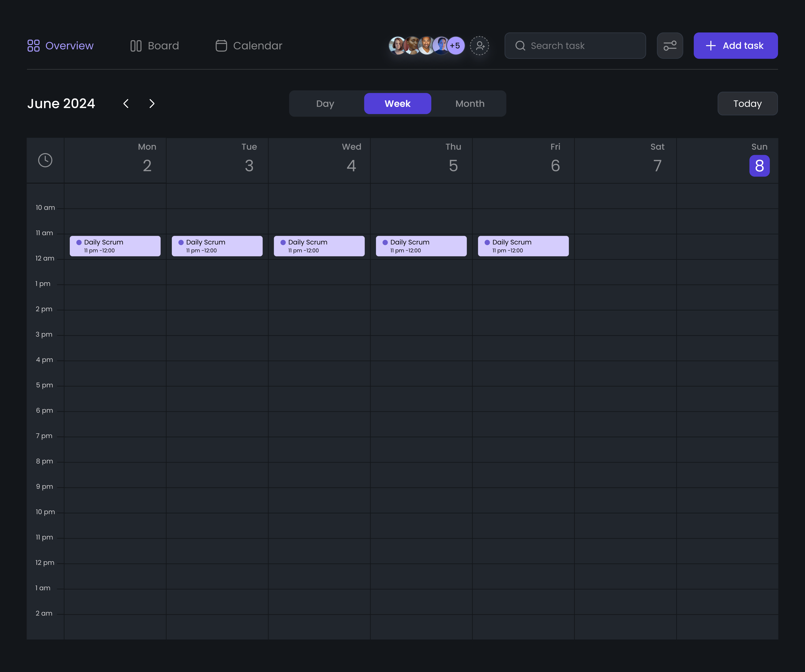The height and width of the screenshot is (672, 805).
Task: Open the Calendar tab
Action: (249, 46)
